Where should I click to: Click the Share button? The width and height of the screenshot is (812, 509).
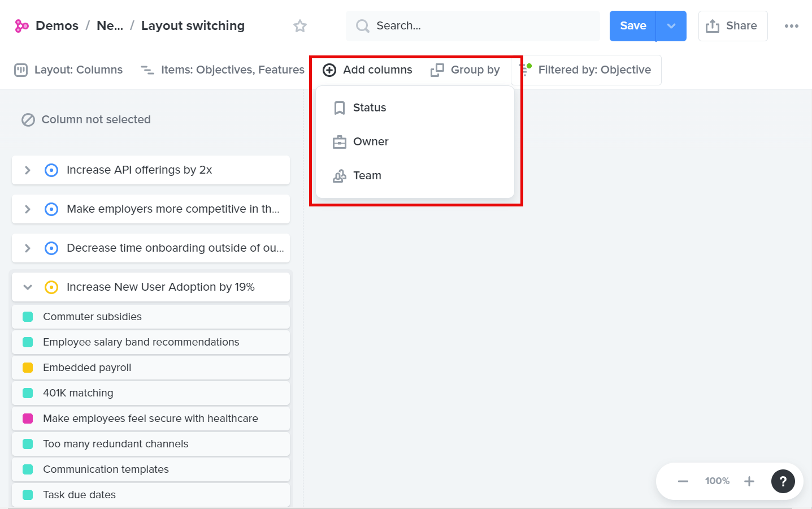pos(732,26)
